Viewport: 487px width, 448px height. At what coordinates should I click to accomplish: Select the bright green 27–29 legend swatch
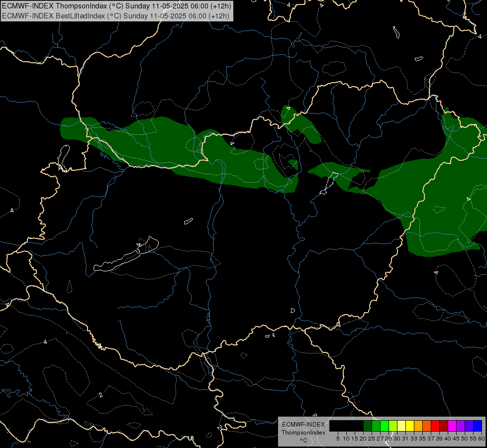pos(385,426)
